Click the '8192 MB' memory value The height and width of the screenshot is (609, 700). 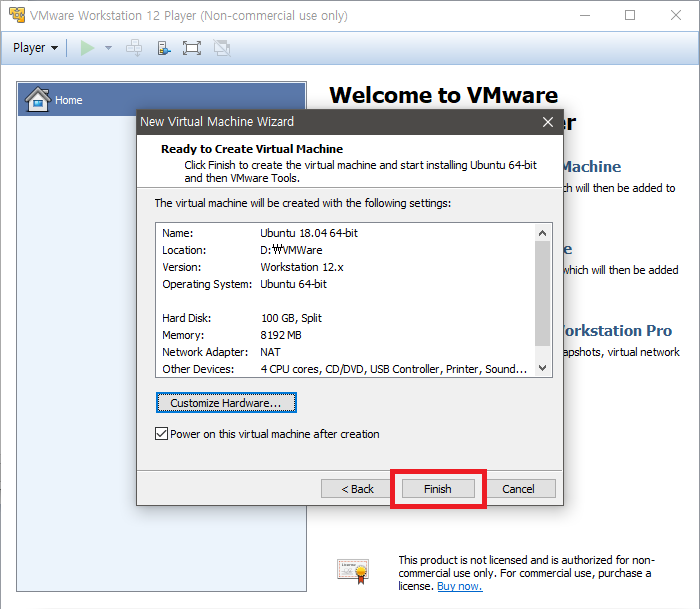[281, 335]
